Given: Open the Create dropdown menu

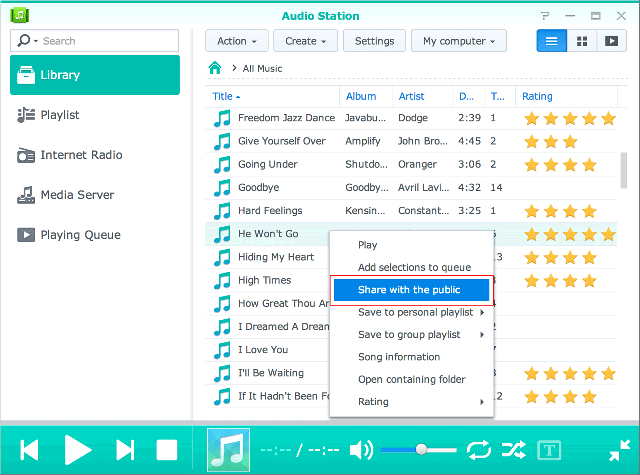Looking at the screenshot, I should point(305,41).
